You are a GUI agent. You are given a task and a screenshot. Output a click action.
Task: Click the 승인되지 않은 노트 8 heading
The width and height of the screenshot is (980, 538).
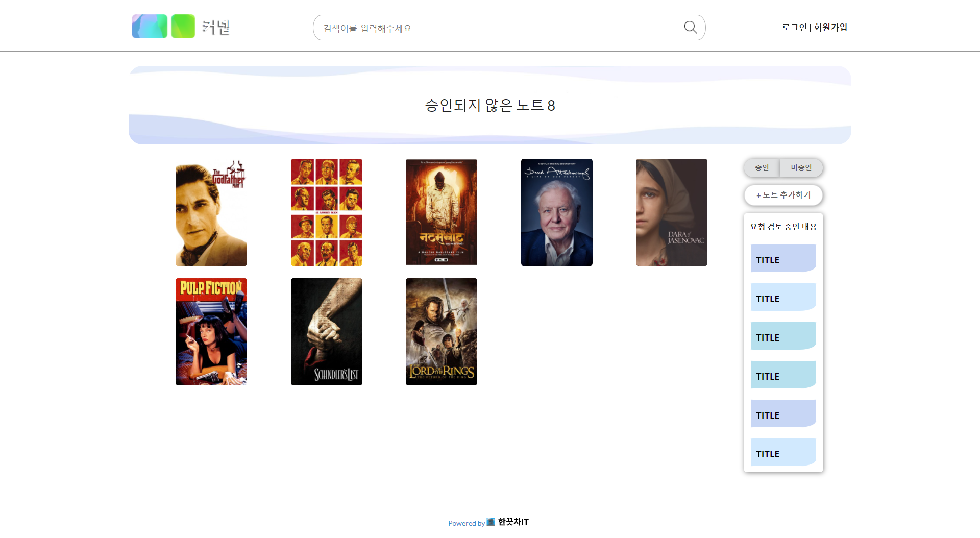point(490,105)
